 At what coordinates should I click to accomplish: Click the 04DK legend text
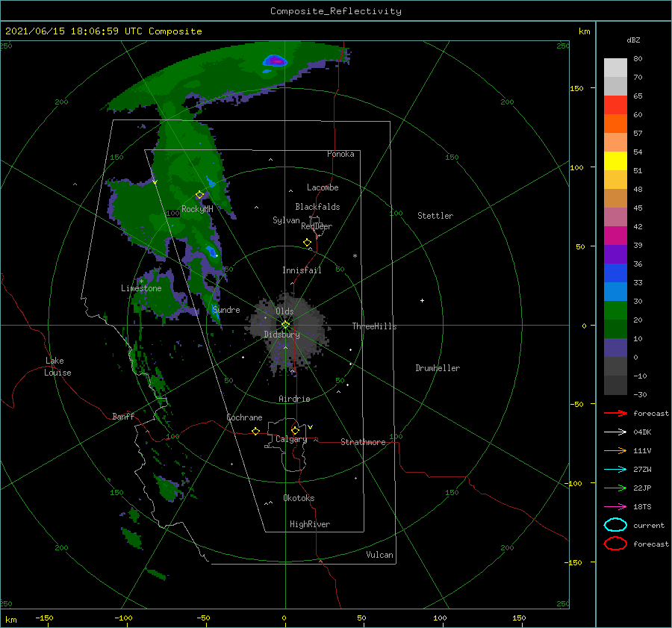point(642,432)
